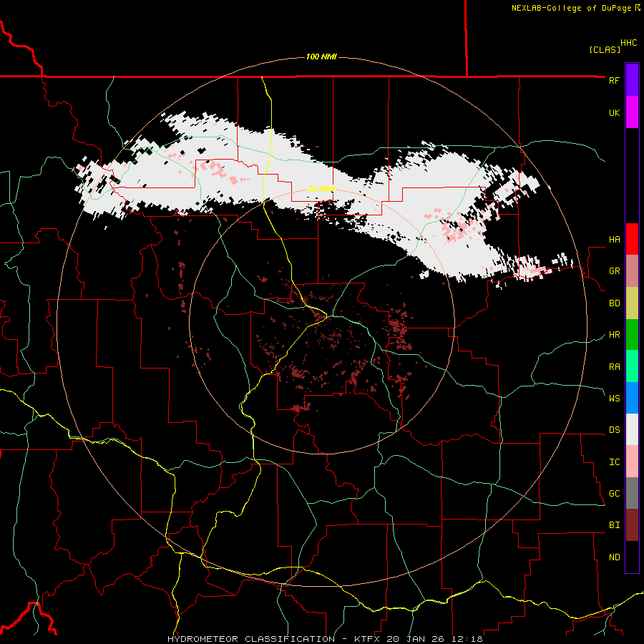Choose the white DS legend swatch
The width and height of the screenshot is (644, 644).
click(632, 429)
